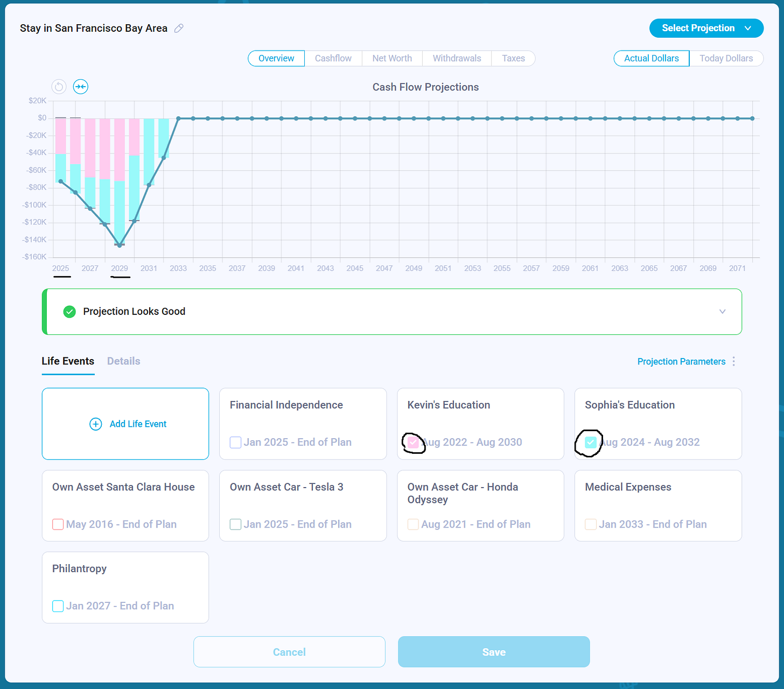Toggle Honda Odyssey asset checkbox
The width and height of the screenshot is (784, 689).
413,524
